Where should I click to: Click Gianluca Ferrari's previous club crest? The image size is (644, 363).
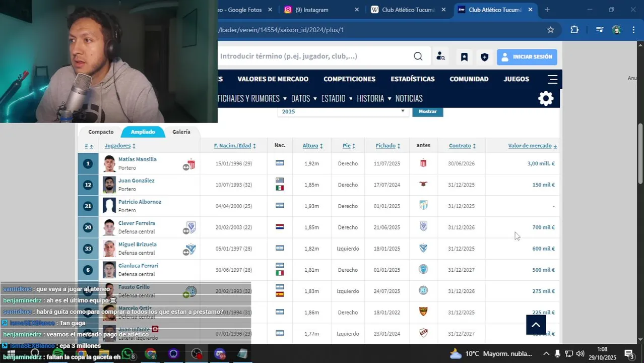click(423, 269)
